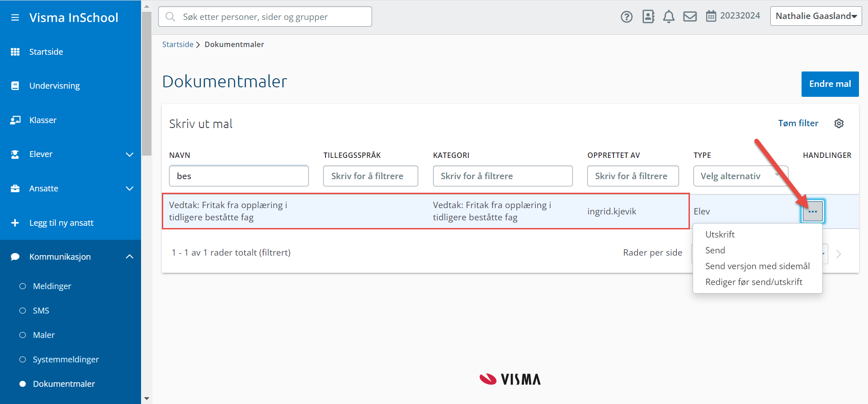This screenshot has width=868, height=404.
Task: Click the Endre mal button
Action: coord(830,84)
